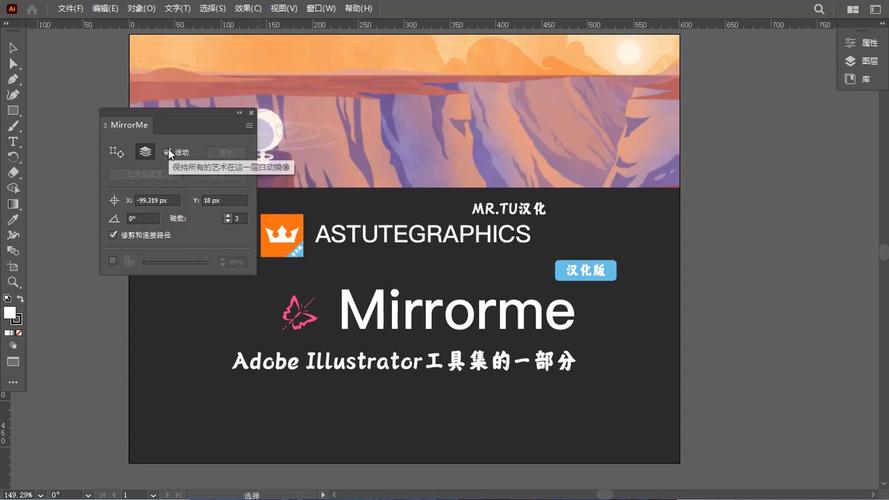Screen dimensions: 889x500
Task: Open the 文字(T) menu
Action: pyautogui.click(x=177, y=9)
